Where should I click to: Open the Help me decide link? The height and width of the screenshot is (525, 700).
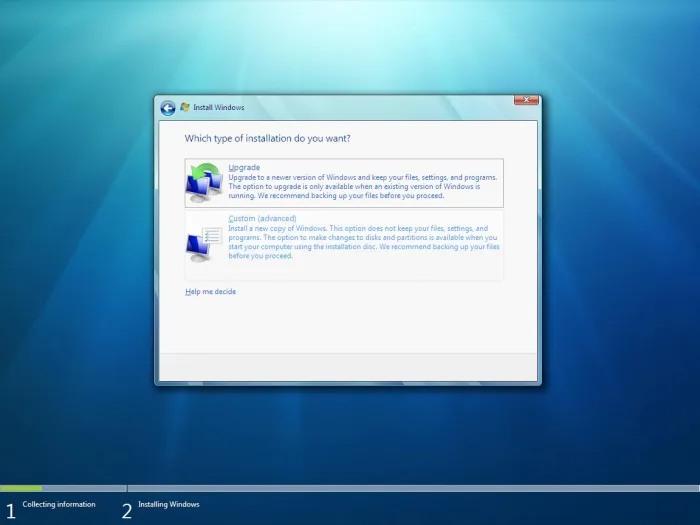point(210,292)
